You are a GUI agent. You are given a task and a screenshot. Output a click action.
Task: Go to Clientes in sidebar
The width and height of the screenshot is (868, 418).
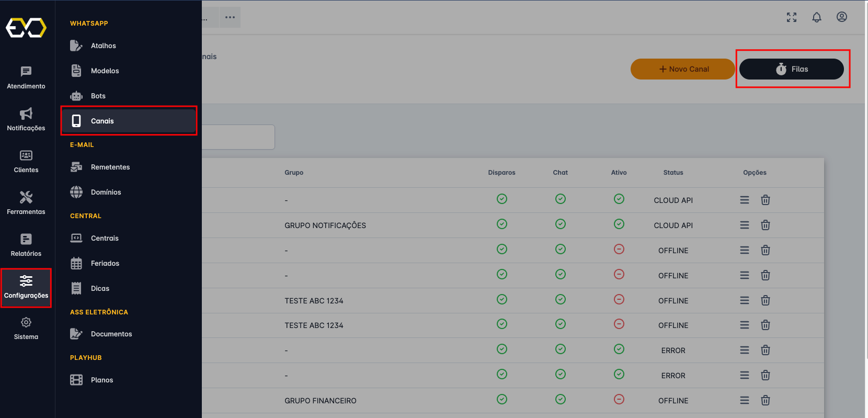[x=26, y=161]
